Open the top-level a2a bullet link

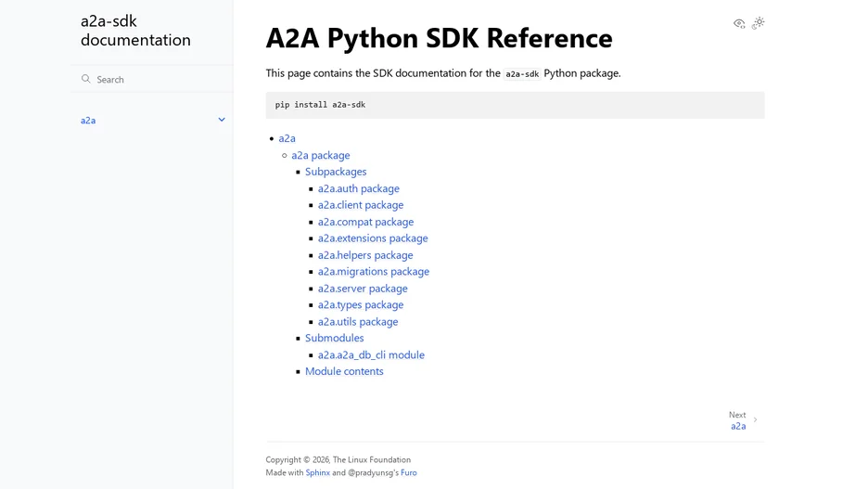[287, 138]
